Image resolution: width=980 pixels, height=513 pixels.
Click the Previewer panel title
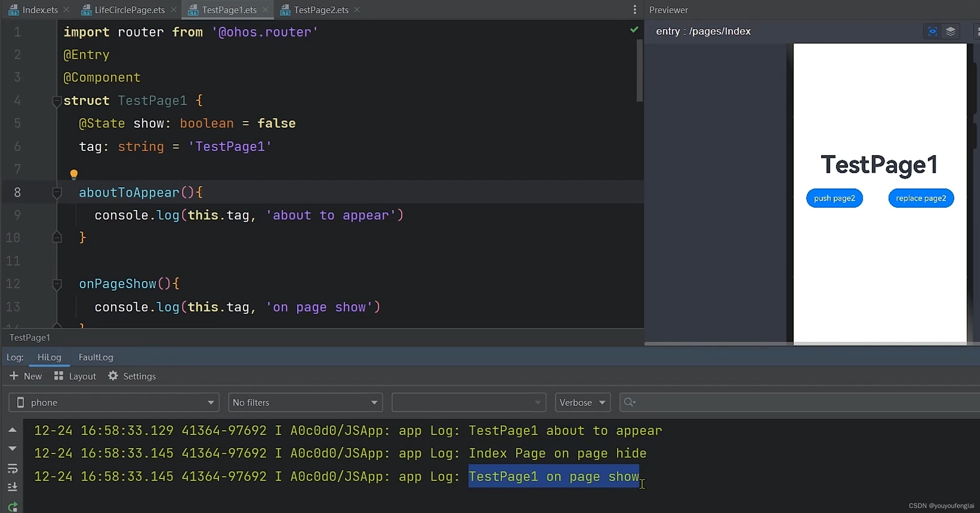pyautogui.click(x=668, y=10)
